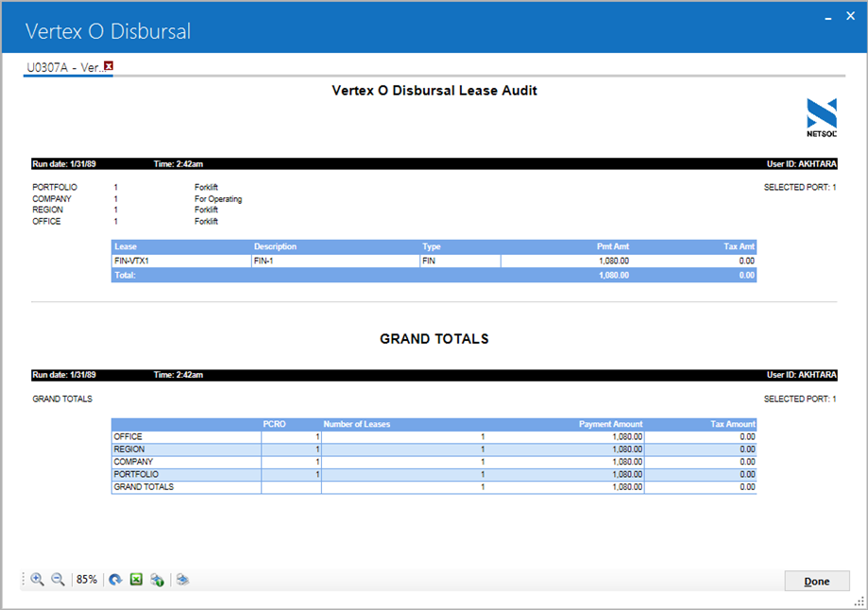Select the COMPANY row in grand totals table
Screen dimensions: 868x610
click(x=434, y=462)
